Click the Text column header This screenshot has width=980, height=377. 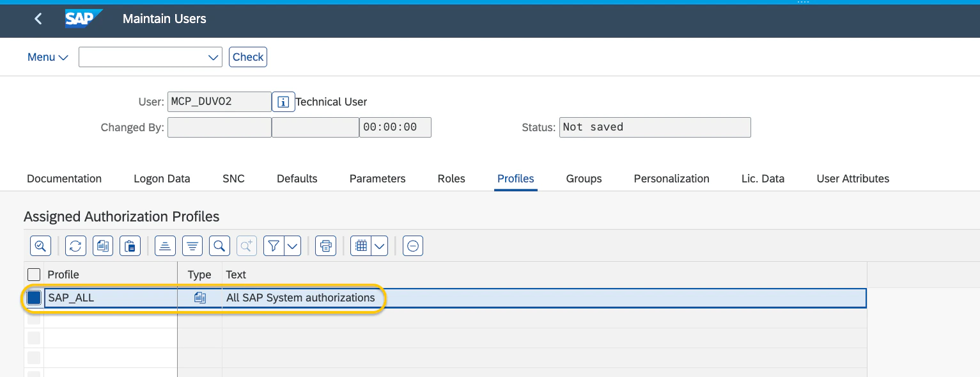(x=545, y=275)
